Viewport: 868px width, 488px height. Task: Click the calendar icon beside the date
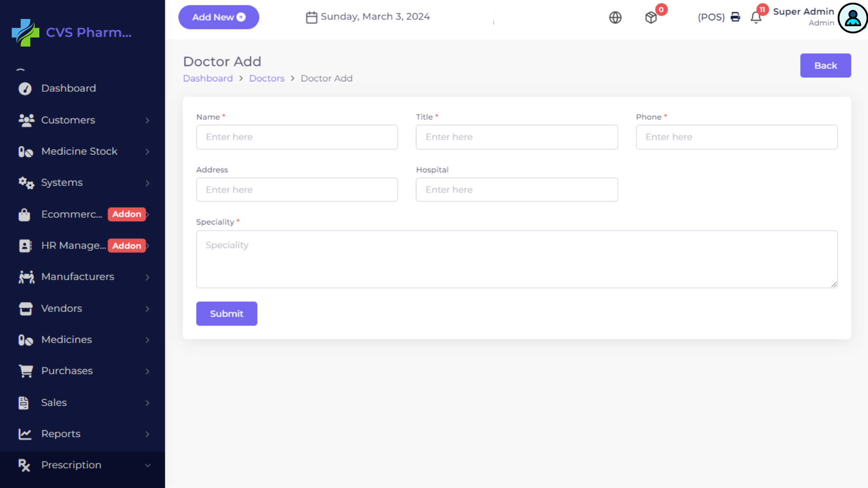[x=311, y=18]
